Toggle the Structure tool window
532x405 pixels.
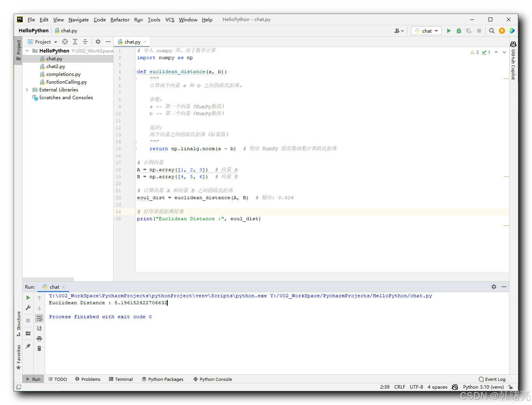[18, 323]
